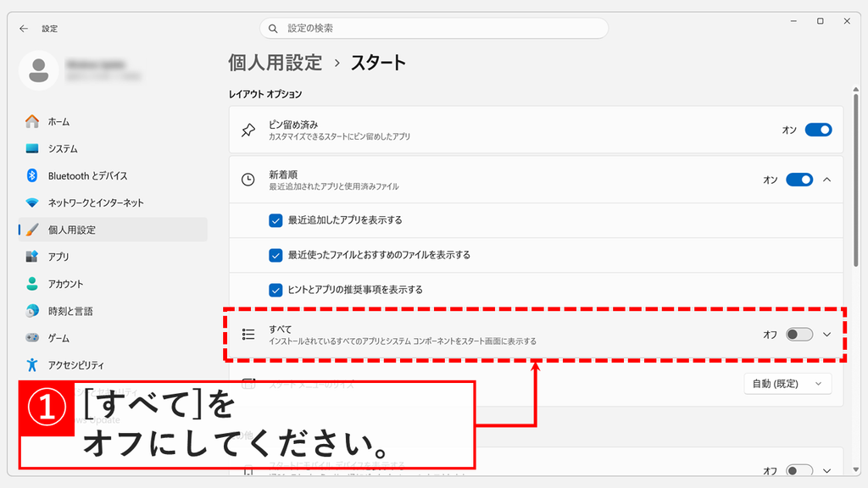The height and width of the screenshot is (488, 868).
Task: Click the Accessibility figure icon
Action: coord(32,364)
